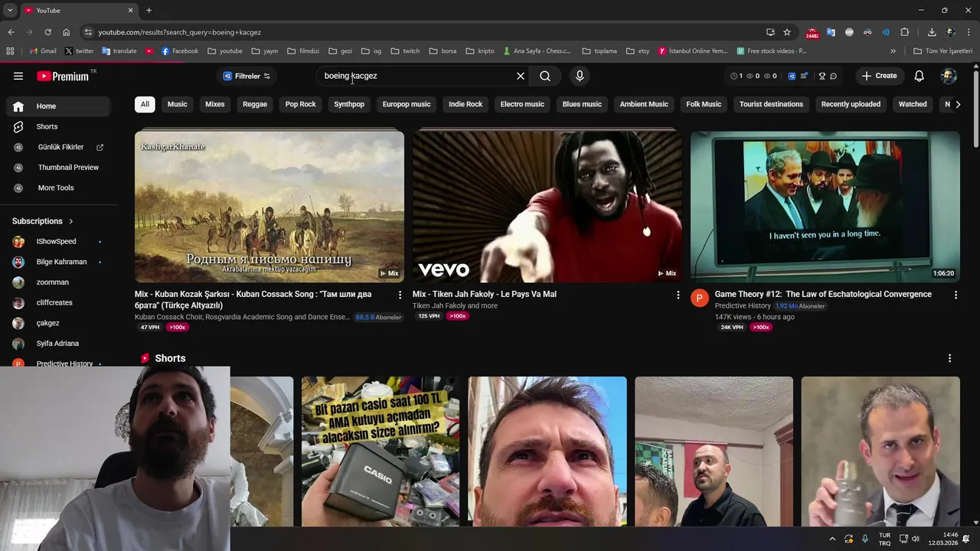Open IShowSpeed subscription channel

(x=57, y=241)
